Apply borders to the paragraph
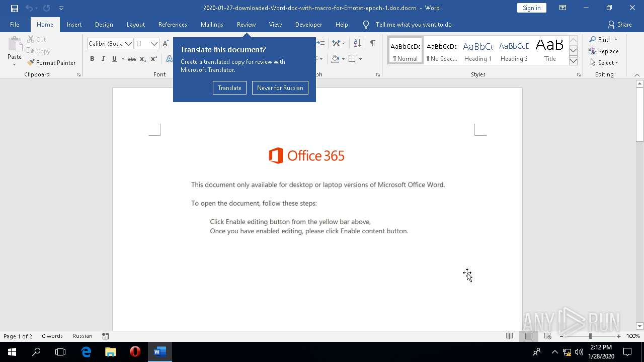Image resolution: width=644 pixels, height=362 pixels. [352, 59]
